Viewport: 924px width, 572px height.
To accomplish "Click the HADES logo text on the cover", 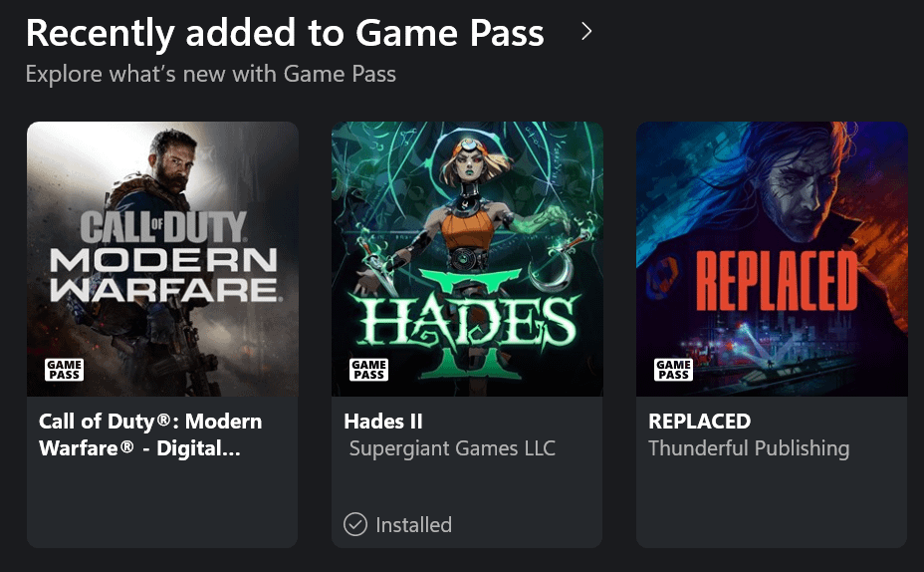I will click(467, 322).
